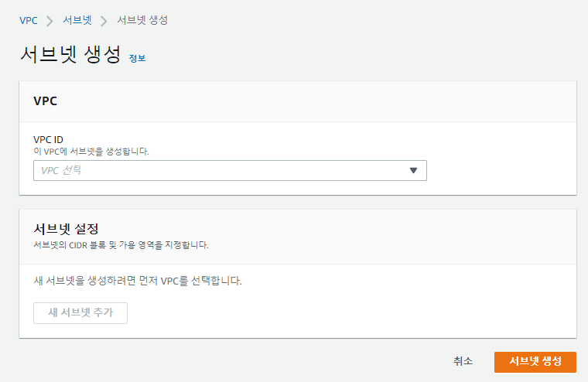
Task: Click the 이 VPC에 서브넷을 생성합니다 description
Action: coord(91,151)
